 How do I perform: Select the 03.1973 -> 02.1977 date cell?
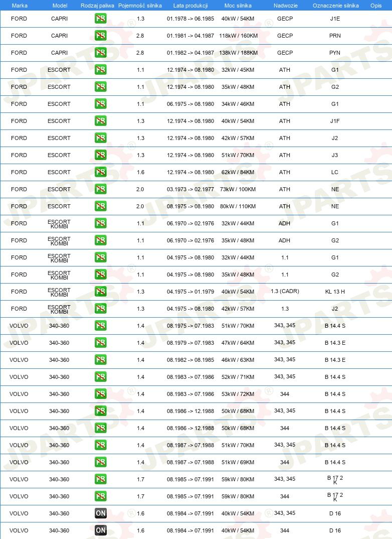(190, 189)
